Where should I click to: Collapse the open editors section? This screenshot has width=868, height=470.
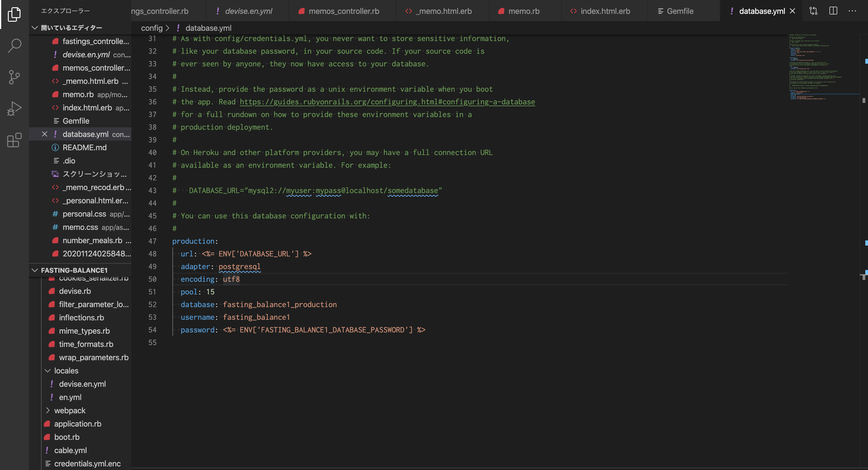click(80, 28)
